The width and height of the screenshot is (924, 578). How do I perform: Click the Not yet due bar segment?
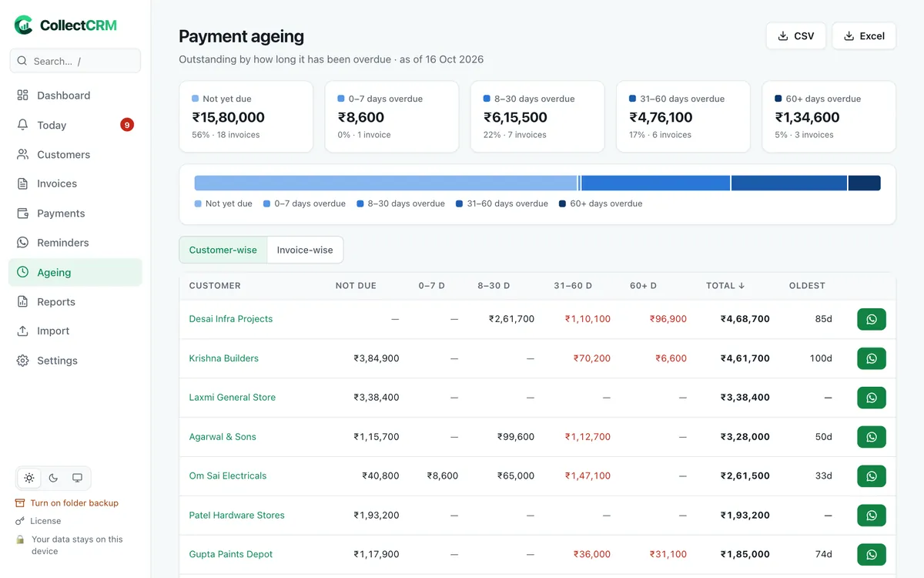[x=386, y=183]
